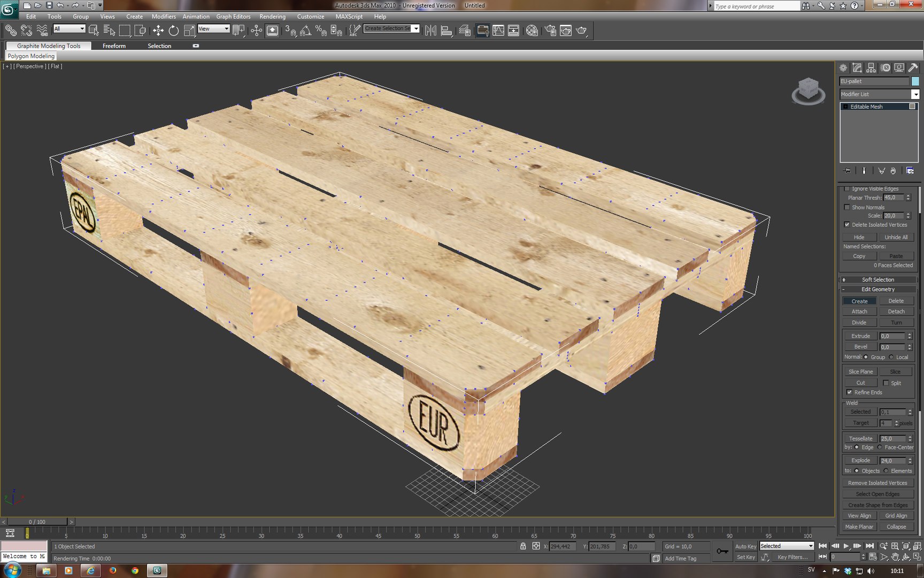The height and width of the screenshot is (578, 924).
Task: Choose the Select and Move tool
Action: (x=158, y=31)
